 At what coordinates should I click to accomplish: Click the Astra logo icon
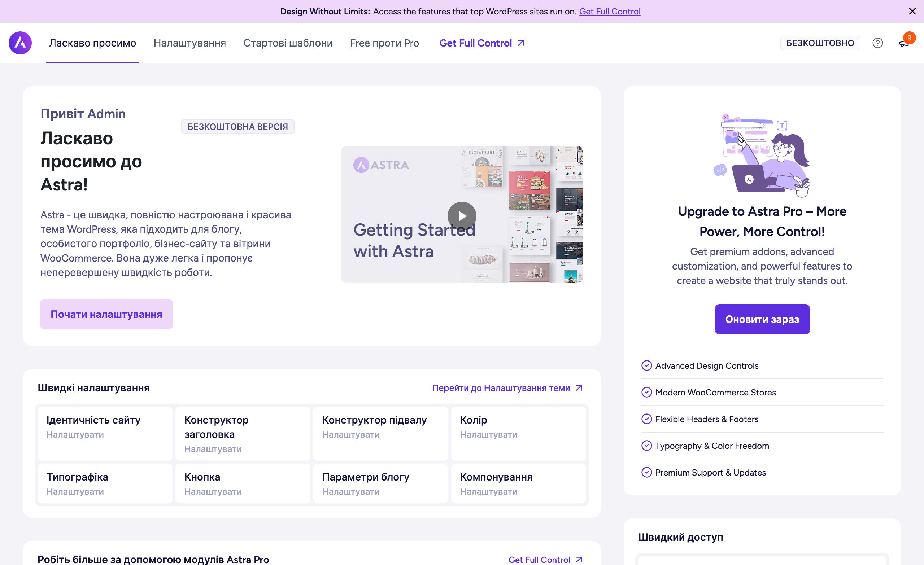(20, 43)
